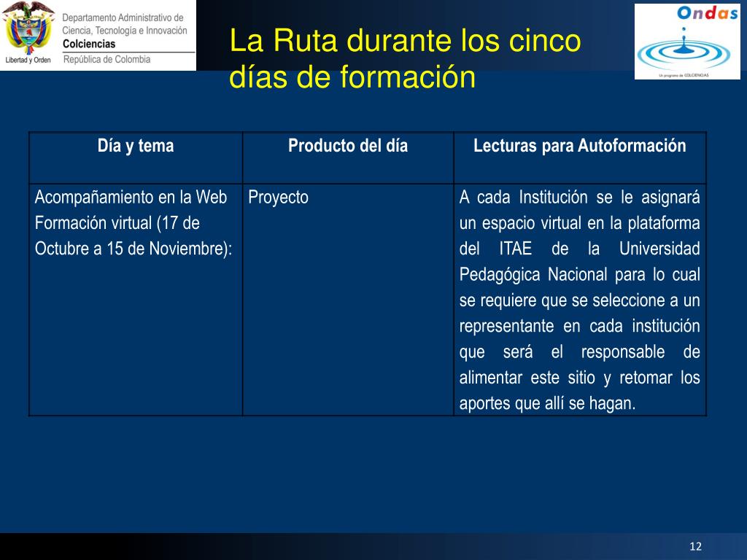The image size is (747, 560).
Task: Select the slide title 'La Ruta durante los cinco días de formación'
Action: (x=405, y=58)
